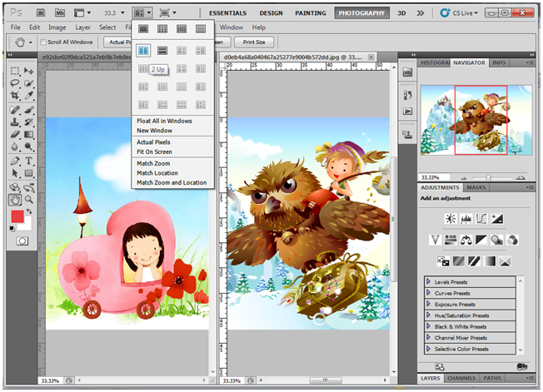Screen dimensions: 543x392
Task: Select the Zoom tool in toolbox
Action: [29, 200]
